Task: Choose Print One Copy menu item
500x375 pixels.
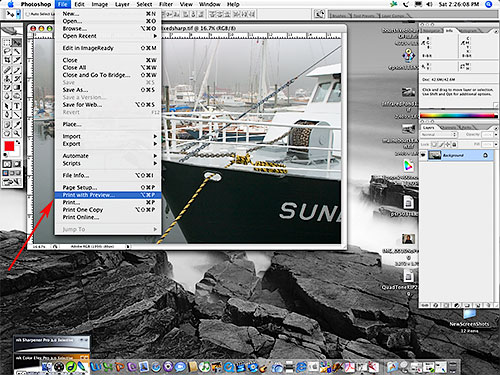Action: coord(108,210)
